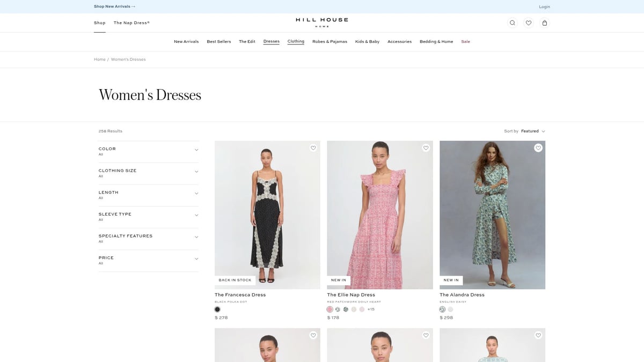
Task: Switch to the Clothing navigation tab
Action: pyautogui.click(x=295, y=41)
